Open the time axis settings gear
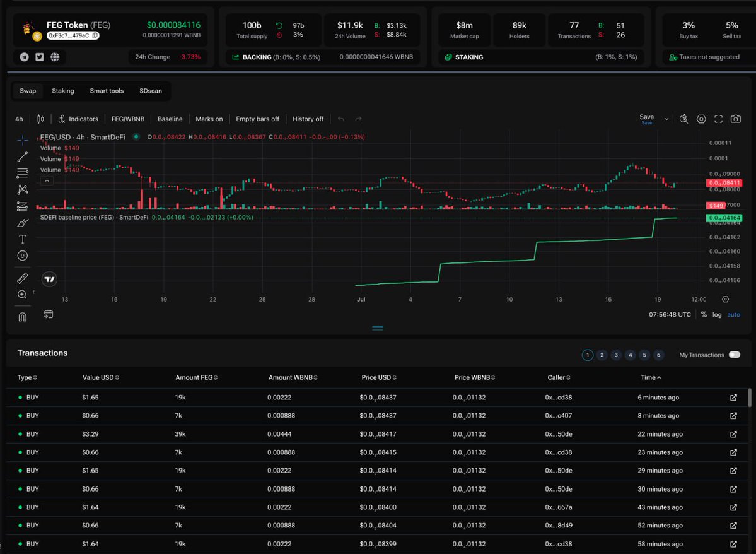 725,299
